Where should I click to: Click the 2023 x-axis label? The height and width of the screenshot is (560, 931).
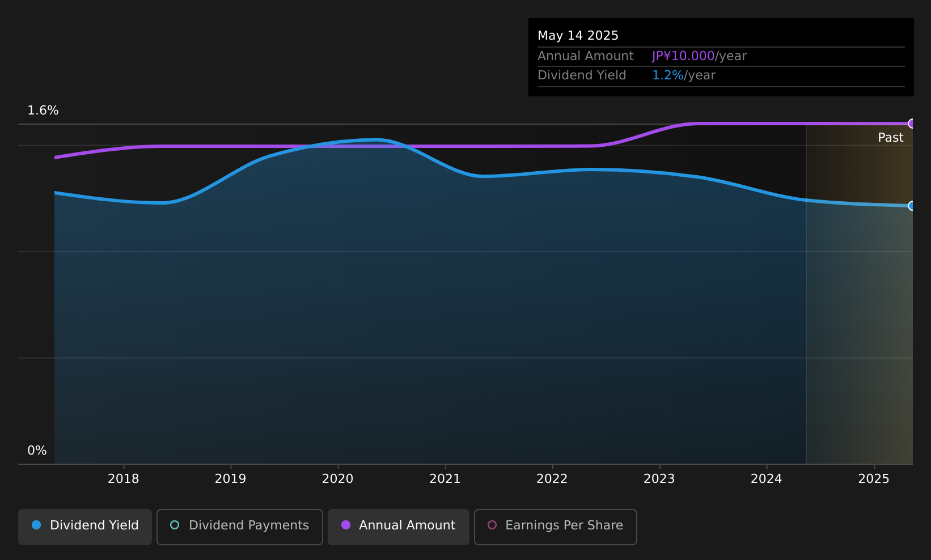click(659, 479)
